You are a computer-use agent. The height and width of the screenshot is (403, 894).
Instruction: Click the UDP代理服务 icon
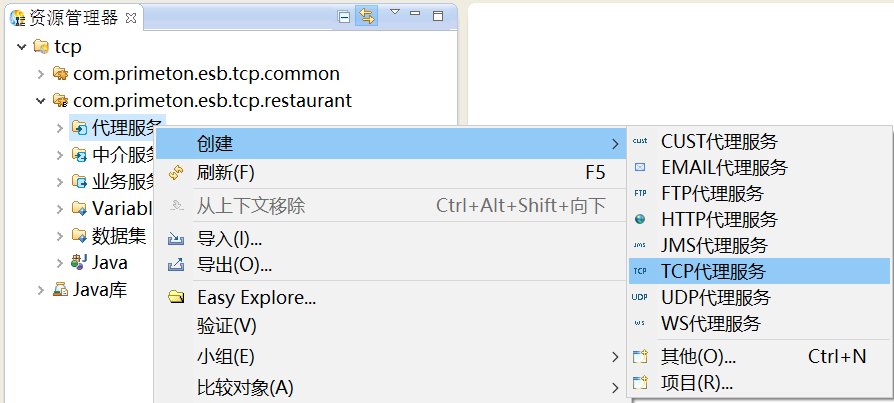640,297
